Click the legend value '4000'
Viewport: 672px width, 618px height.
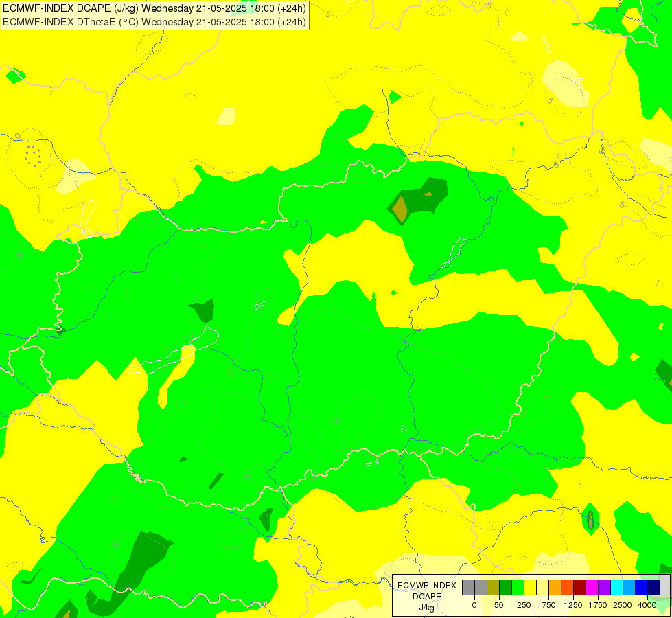click(647, 605)
